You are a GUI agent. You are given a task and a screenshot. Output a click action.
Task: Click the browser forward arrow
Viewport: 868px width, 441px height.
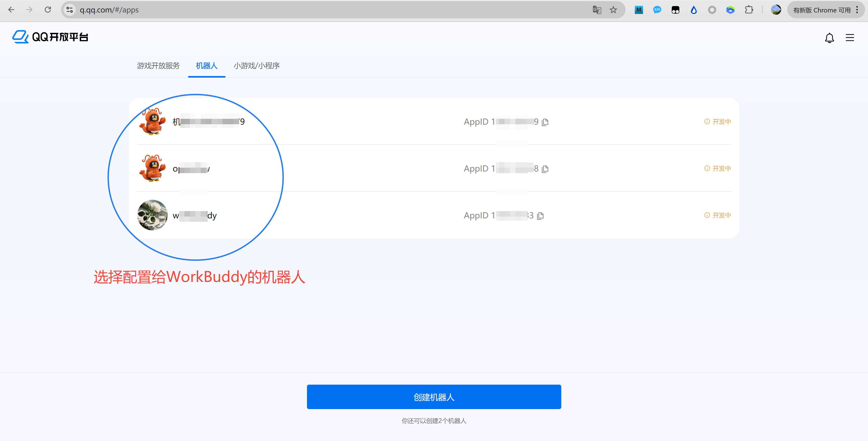29,10
